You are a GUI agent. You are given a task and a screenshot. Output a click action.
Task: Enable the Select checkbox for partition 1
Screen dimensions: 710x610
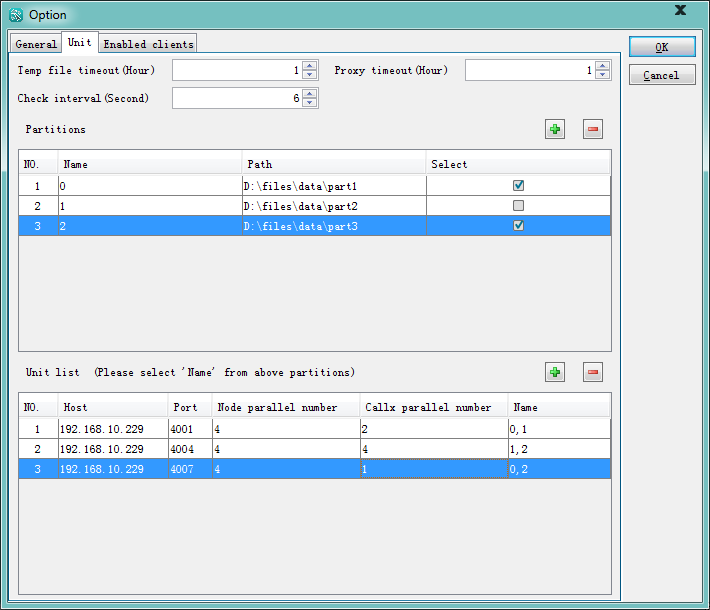pyautogui.click(x=518, y=205)
